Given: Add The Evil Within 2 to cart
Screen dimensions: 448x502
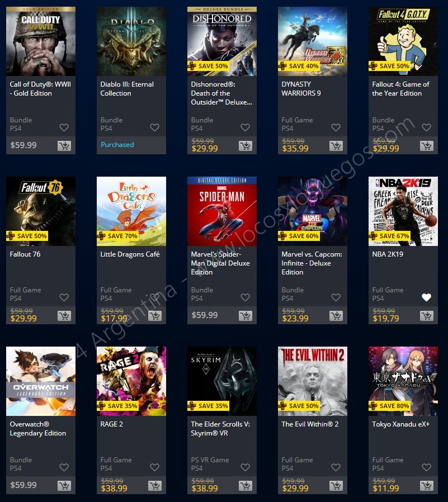Looking at the screenshot, I should tap(336, 486).
